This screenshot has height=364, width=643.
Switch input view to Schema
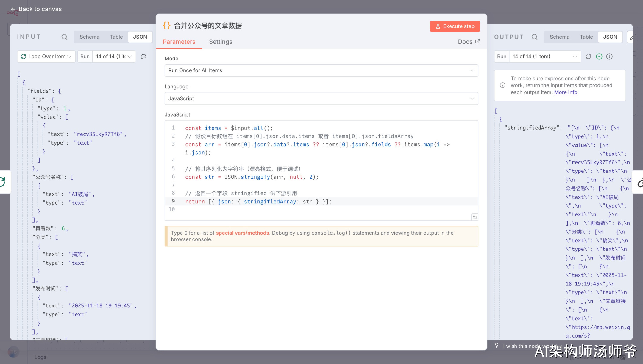click(x=89, y=37)
